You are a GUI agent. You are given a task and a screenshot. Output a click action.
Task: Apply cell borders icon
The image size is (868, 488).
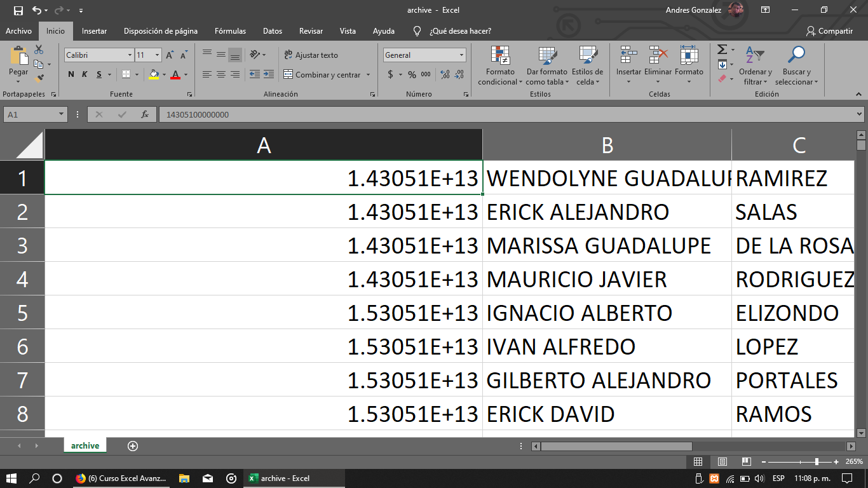126,74
